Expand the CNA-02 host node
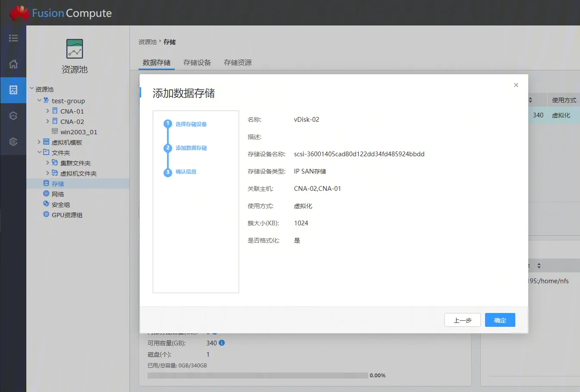This screenshot has height=392, width=580. 47,121
